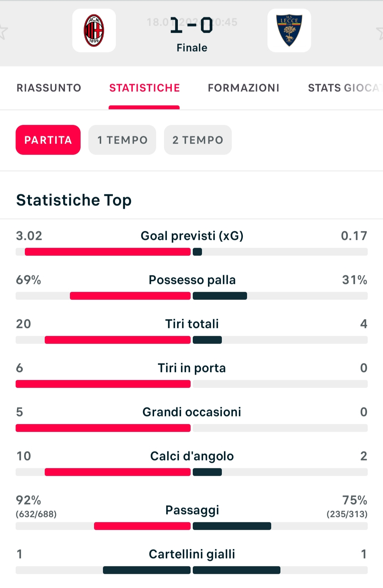Tap the Passaggi stat label
Screen dimensions: 383x588
click(x=192, y=510)
